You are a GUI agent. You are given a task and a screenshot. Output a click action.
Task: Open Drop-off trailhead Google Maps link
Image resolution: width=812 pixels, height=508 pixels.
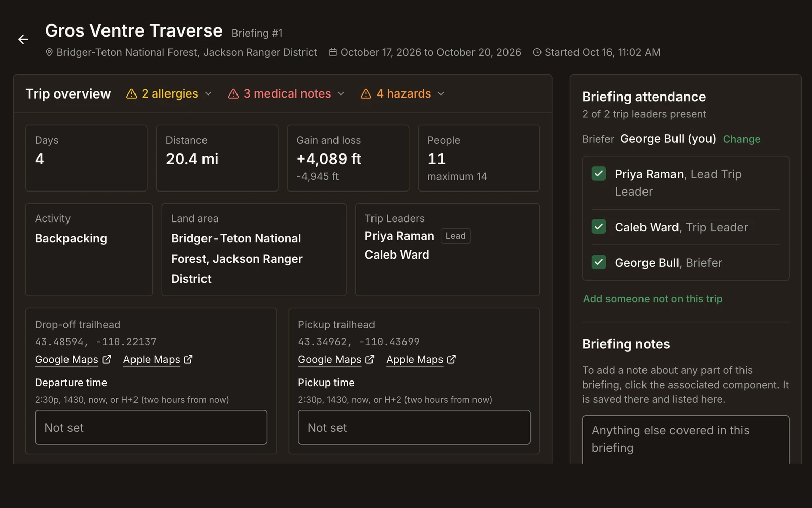tap(66, 359)
